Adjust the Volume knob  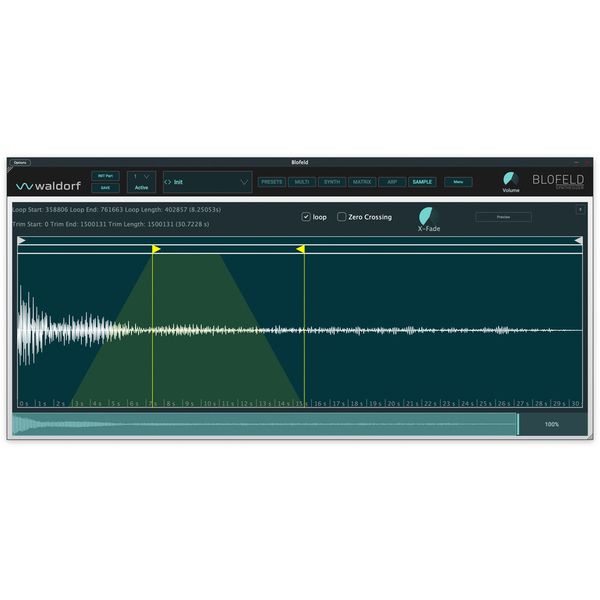511,179
